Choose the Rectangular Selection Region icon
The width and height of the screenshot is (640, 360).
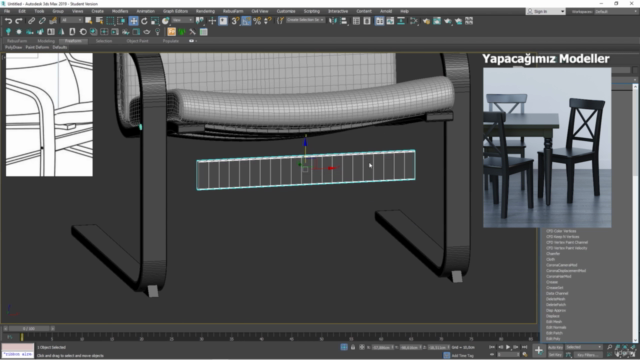click(110, 21)
